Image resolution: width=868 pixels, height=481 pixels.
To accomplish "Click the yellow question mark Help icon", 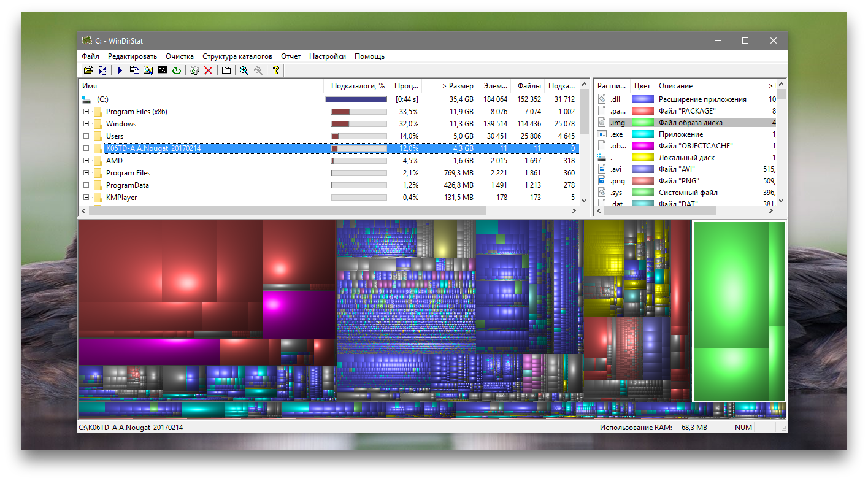I will pyautogui.click(x=276, y=71).
